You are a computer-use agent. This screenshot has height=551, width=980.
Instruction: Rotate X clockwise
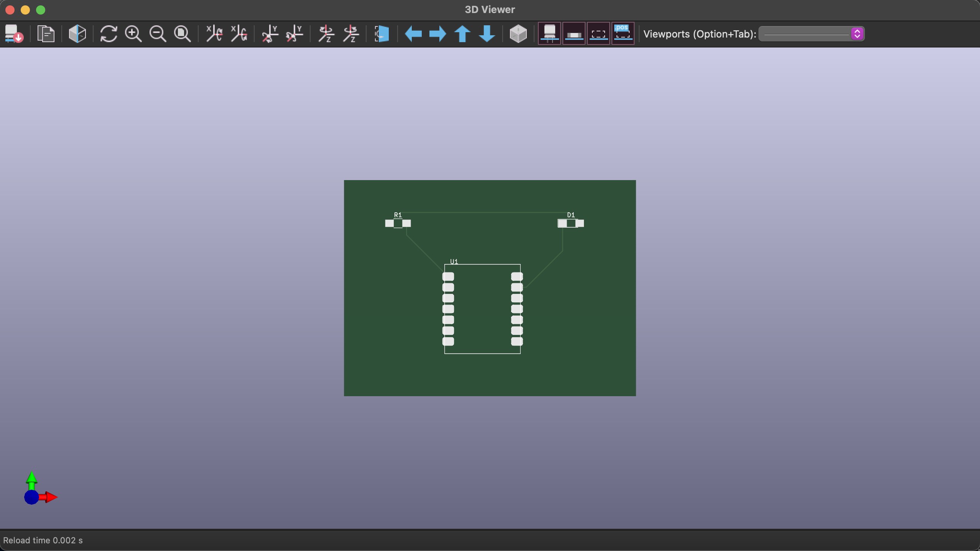[214, 34]
